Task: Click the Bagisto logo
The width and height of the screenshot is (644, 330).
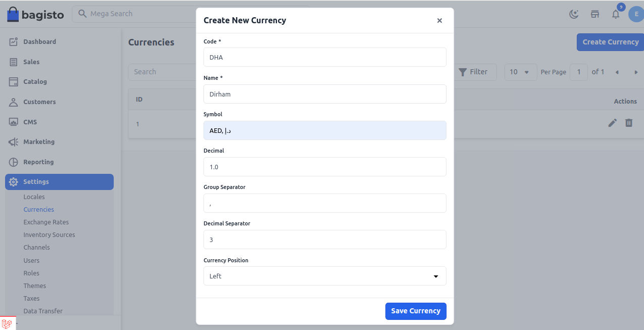Action: tap(35, 14)
